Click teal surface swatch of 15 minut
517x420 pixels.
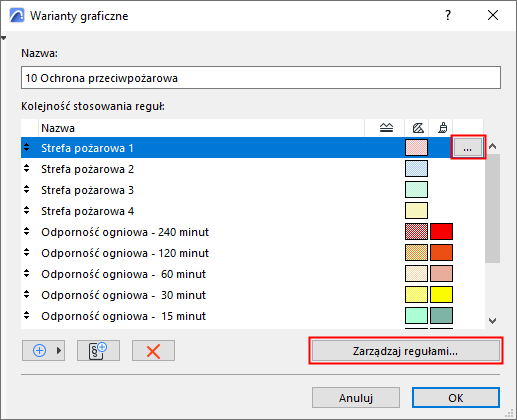click(x=441, y=316)
